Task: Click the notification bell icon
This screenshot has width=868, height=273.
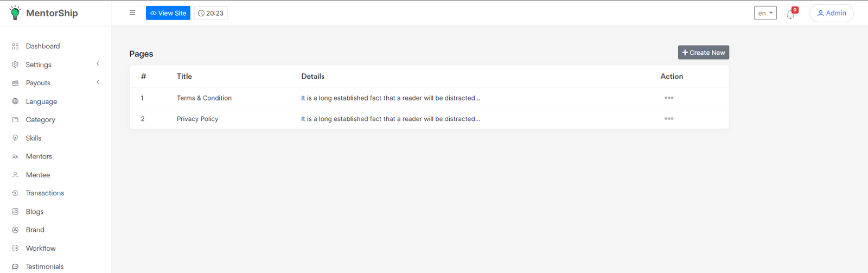Action: click(x=790, y=14)
